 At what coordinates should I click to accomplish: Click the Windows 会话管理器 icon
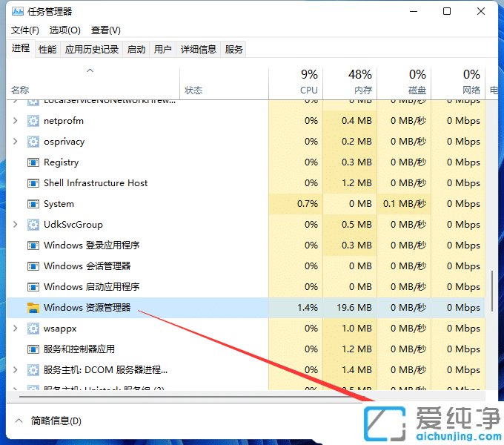coord(33,266)
